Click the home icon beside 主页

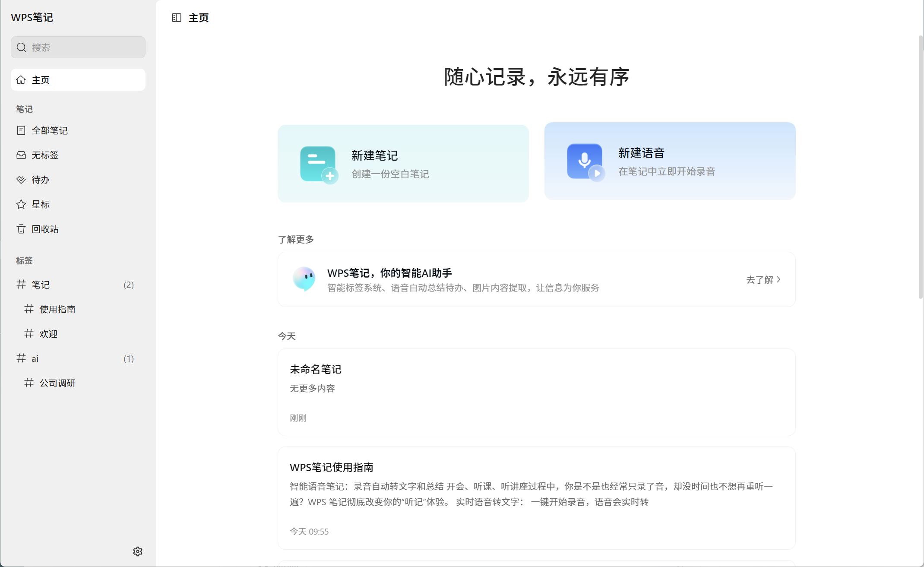coord(21,80)
